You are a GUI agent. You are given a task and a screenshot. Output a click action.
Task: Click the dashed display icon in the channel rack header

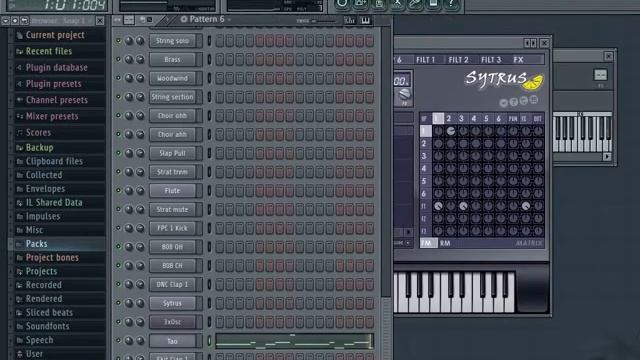coord(129,20)
